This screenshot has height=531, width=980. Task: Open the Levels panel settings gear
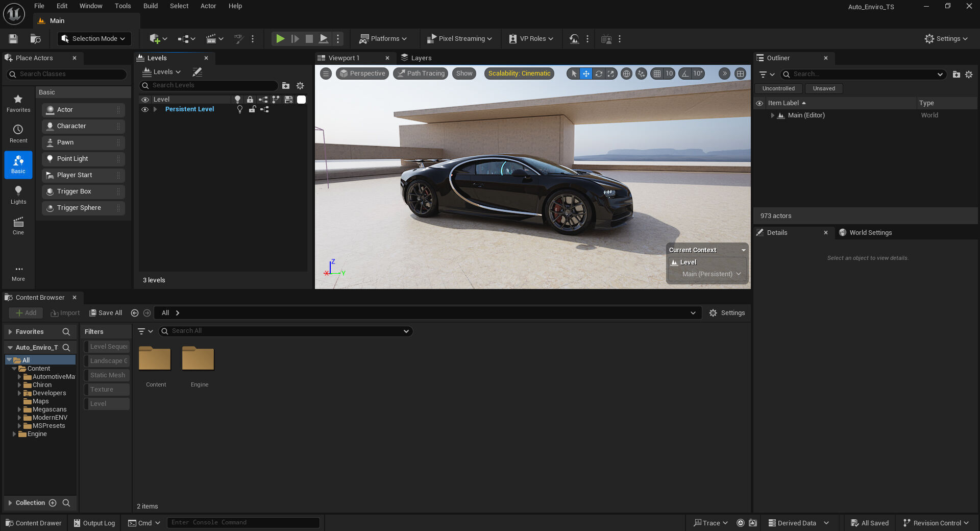tap(300, 86)
